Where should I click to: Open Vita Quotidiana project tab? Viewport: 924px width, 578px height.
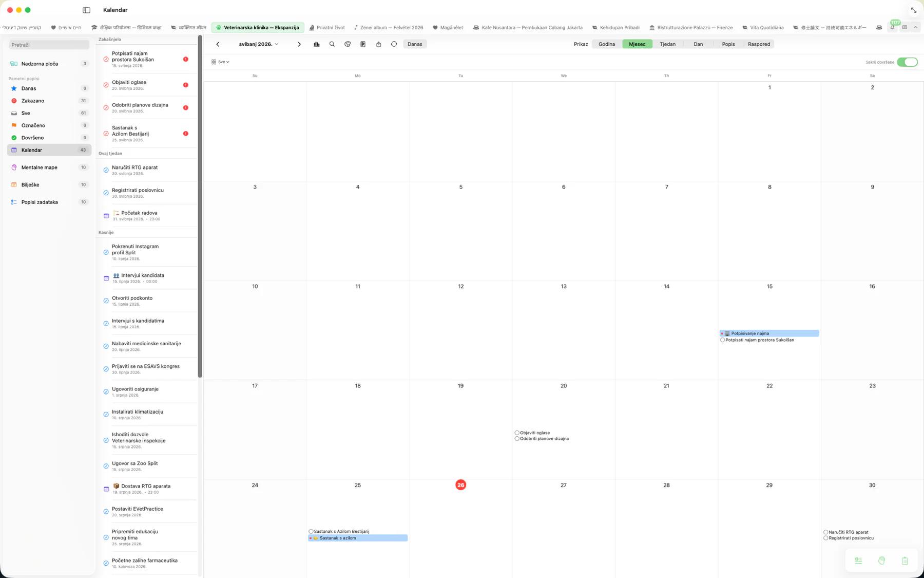click(x=763, y=27)
